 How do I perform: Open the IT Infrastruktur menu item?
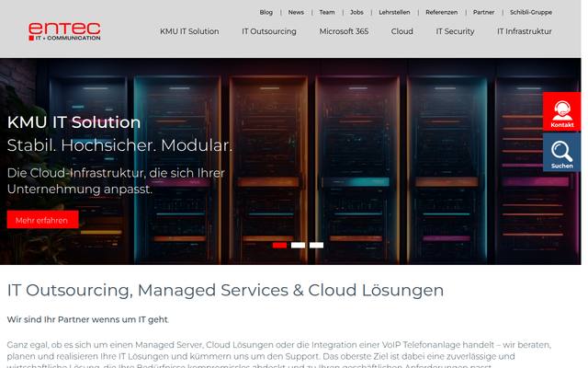click(x=525, y=31)
